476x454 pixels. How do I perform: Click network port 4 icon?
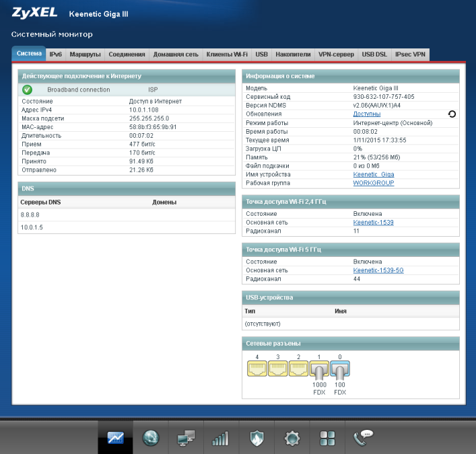click(x=257, y=368)
